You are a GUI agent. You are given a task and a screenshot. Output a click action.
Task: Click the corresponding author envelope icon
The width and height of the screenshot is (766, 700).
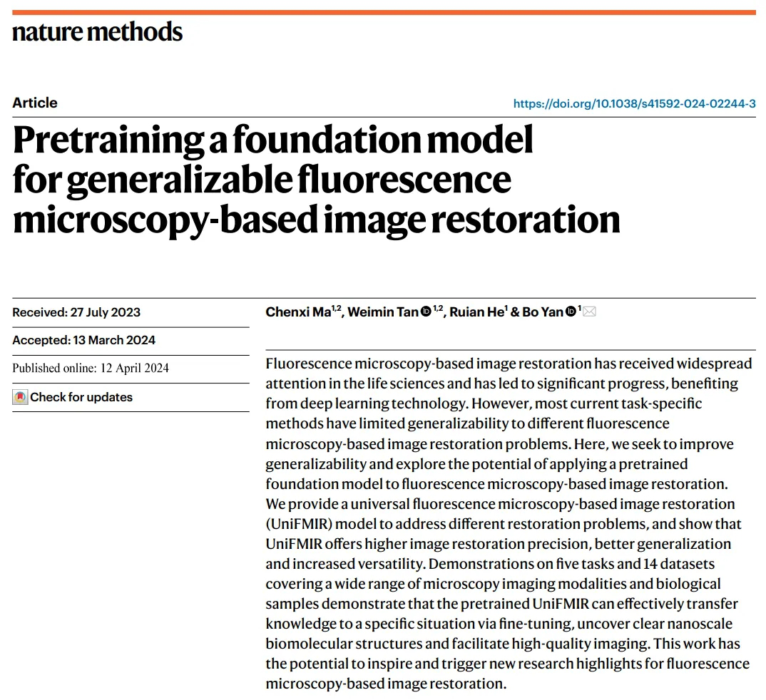tap(589, 312)
